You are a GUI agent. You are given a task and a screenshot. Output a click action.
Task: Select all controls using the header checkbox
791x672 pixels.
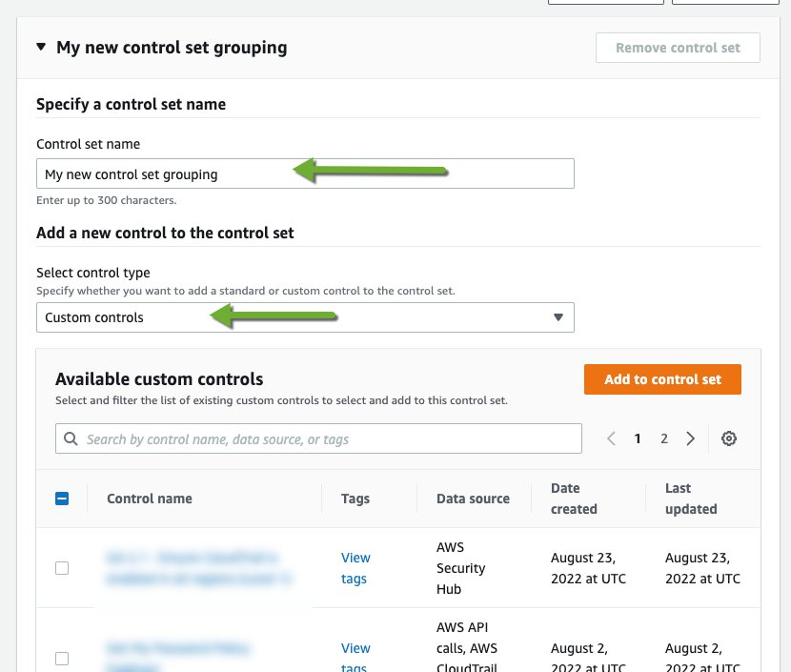click(x=62, y=498)
